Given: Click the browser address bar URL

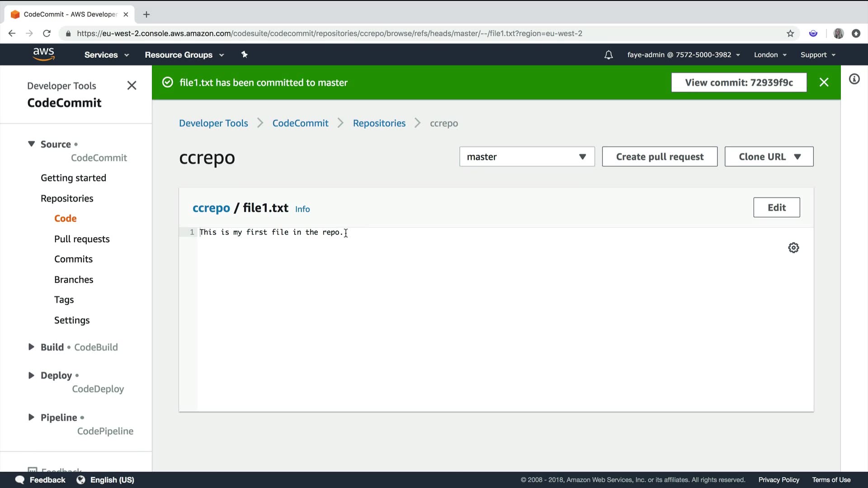Looking at the screenshot, I should pos(329,33).
